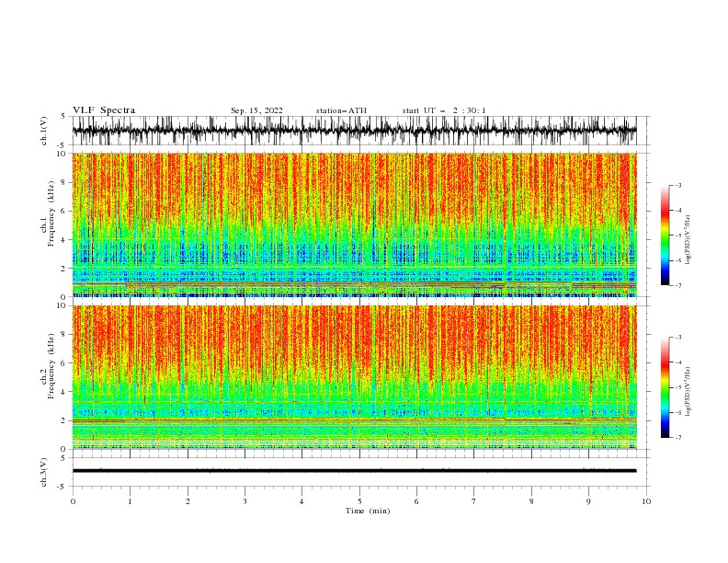This screenshot has width=728, height=563.
Task: Click the date 'Sep. 15, 2022'
Action: pos(256,110)
